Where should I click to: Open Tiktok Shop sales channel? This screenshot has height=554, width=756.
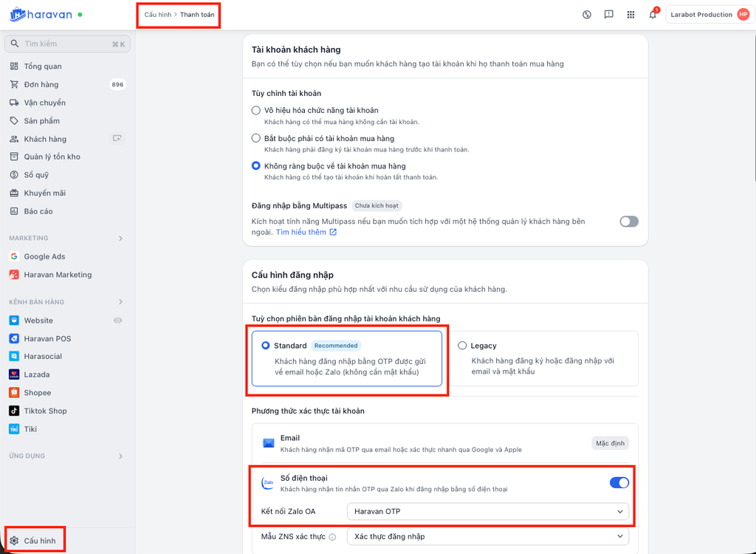(x=45, y=411)
